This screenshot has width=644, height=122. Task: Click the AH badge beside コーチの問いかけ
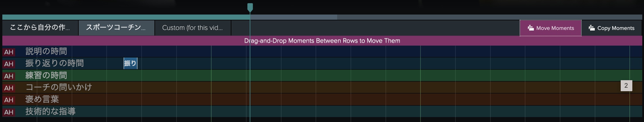pyautogui.click(x=9, y=88)
